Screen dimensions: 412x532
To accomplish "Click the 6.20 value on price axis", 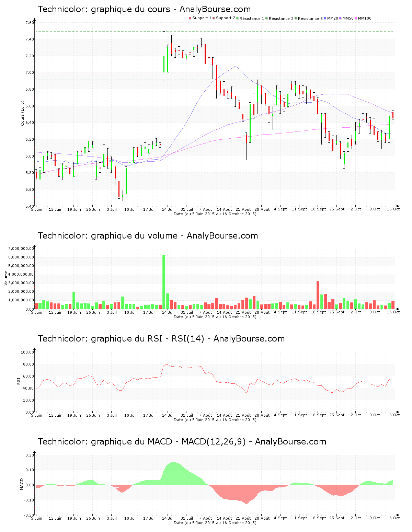I will click(30, 140).
